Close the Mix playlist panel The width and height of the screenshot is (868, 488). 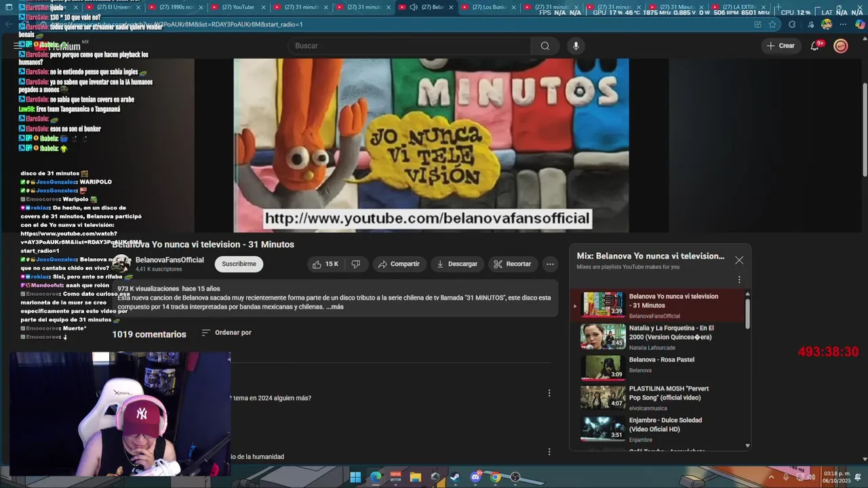(x=739, y=260)
